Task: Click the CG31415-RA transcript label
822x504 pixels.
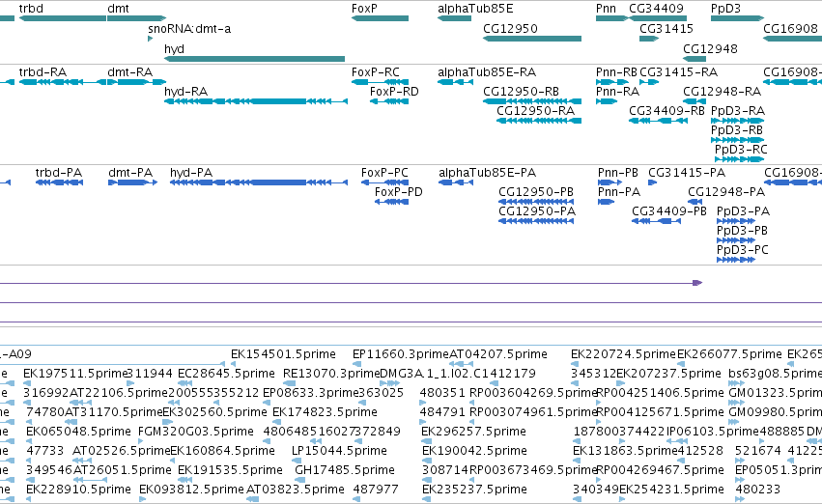Action: click(x=678, y=72)
